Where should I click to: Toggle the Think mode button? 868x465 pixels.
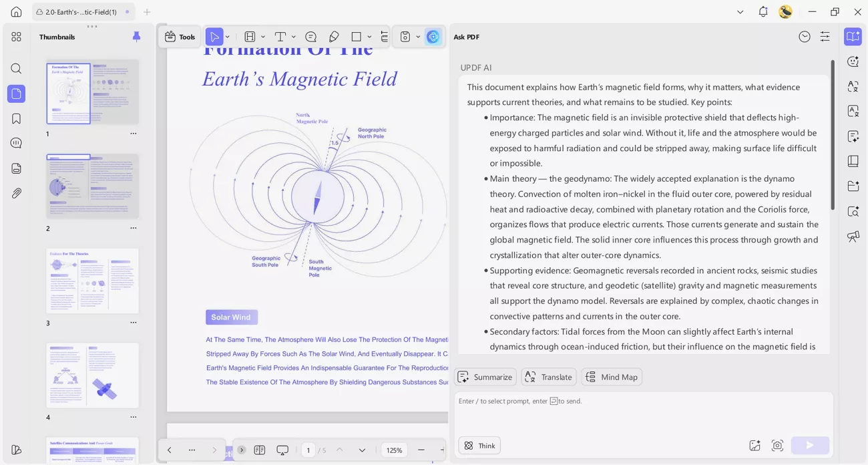(479, 446)
